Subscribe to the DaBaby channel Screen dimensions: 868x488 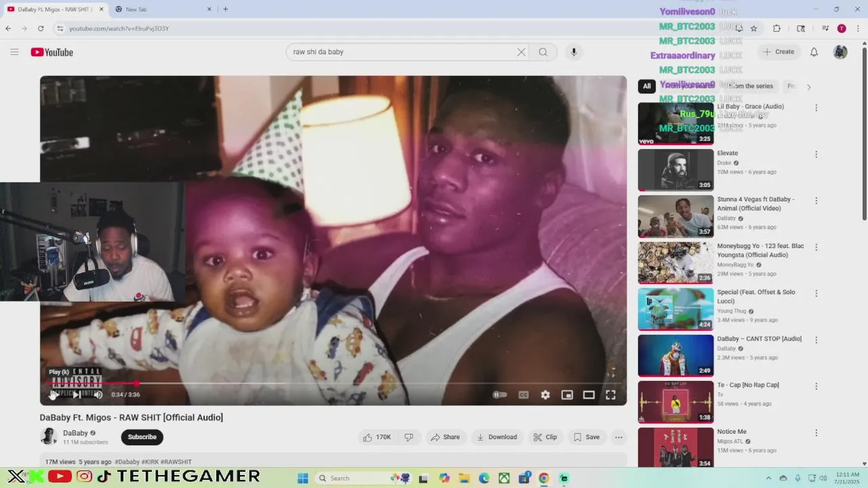point(142,437)
